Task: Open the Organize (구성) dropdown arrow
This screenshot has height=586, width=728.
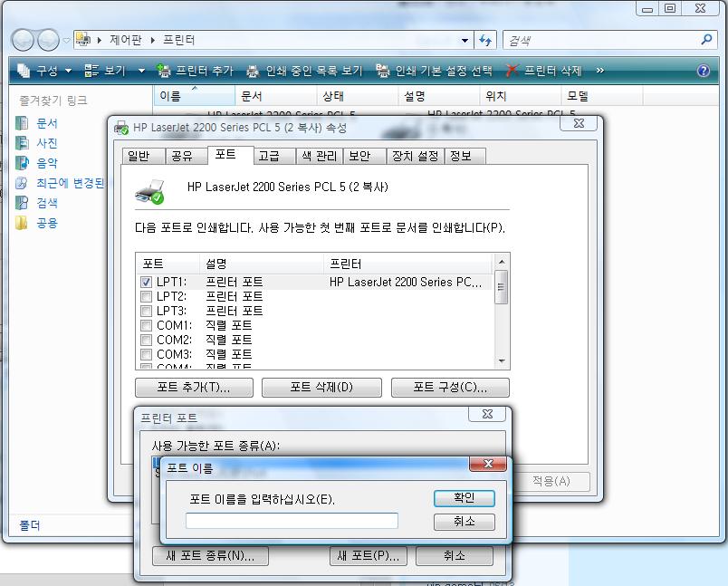Action: coord(68,71)
